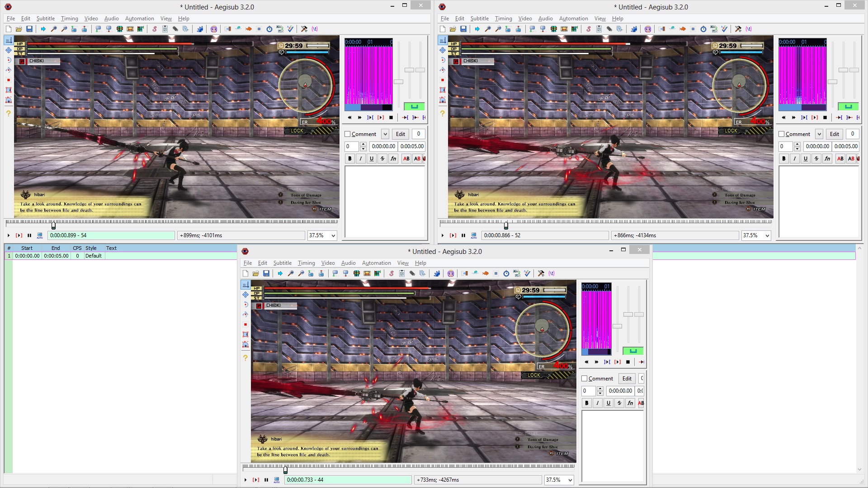Screen dimensions: 868x488
Task: Select the rectangular clip tool, top-right window
Action: pos(443,90)
